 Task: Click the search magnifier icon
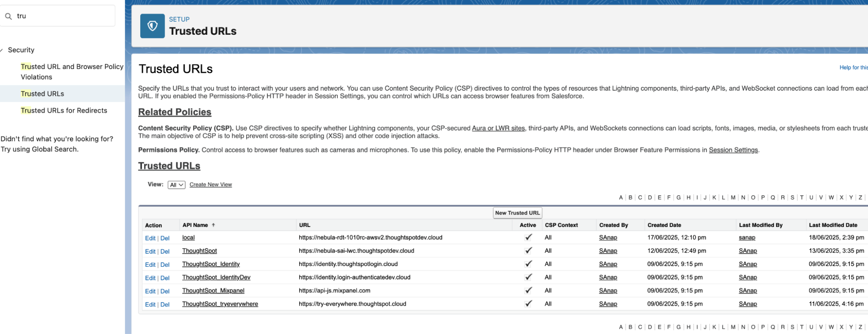pyautogui.click(x=8, y=16)
